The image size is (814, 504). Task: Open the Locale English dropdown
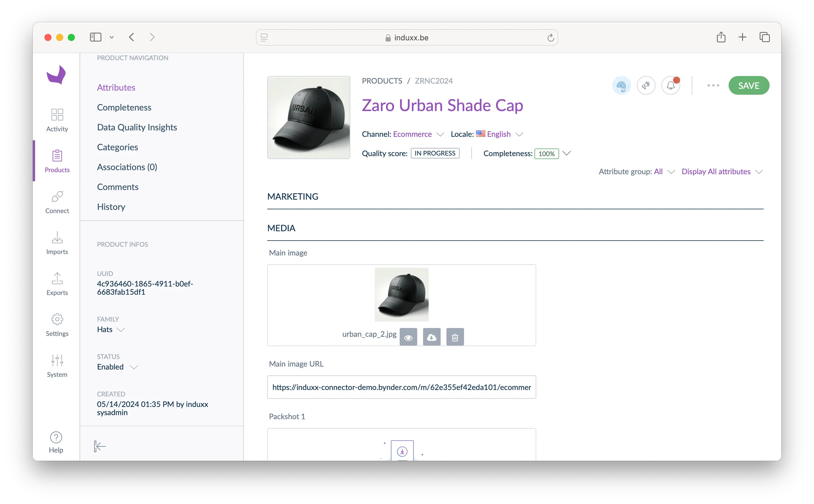519,134
